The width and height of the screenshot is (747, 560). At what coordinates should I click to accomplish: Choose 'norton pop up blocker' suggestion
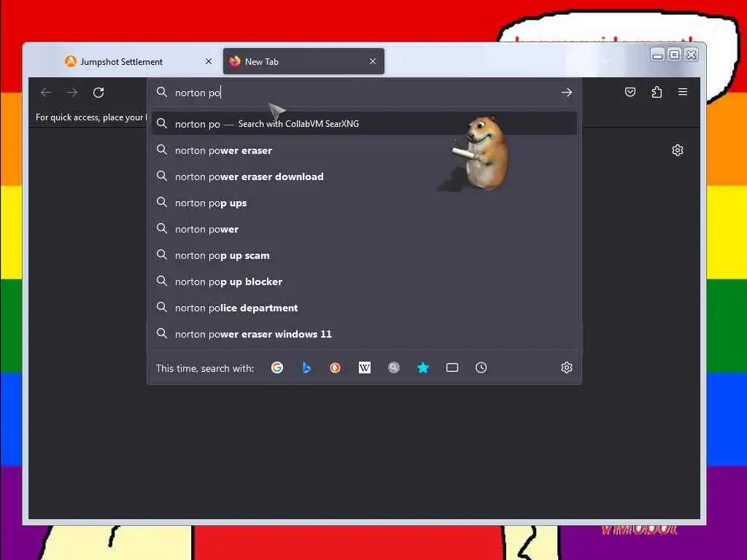365,281
